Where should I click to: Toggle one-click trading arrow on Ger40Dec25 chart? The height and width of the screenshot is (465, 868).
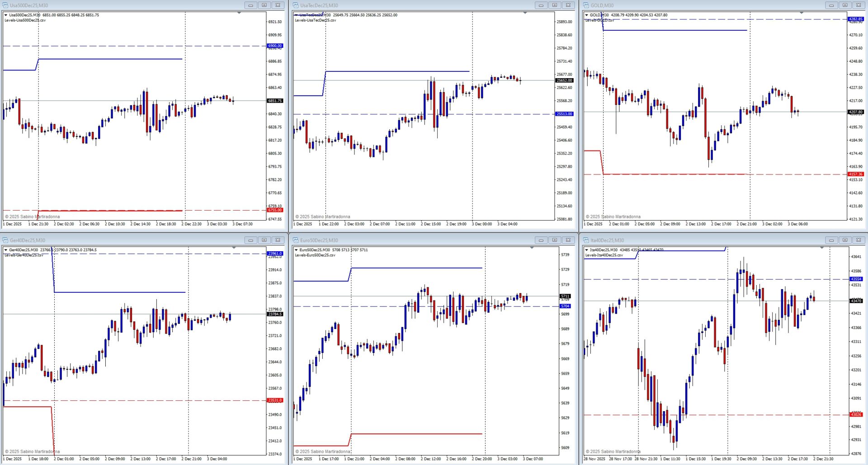pos(6,250)
